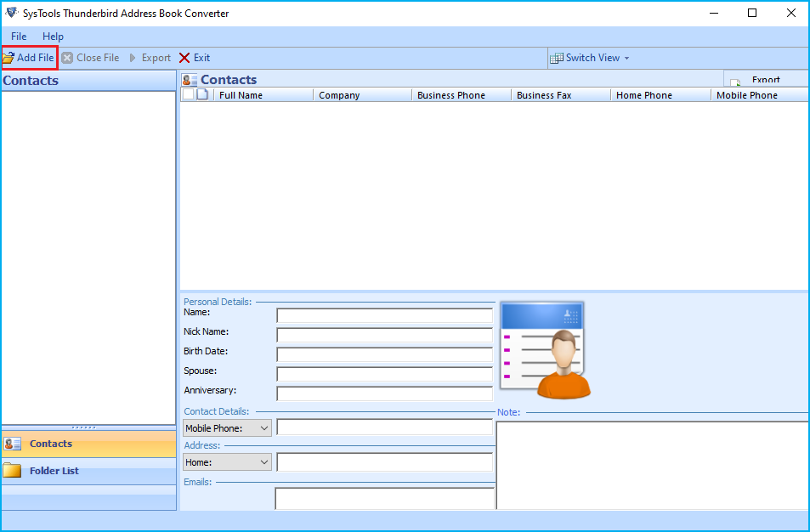Viewport: 810px width, 532px height.
Task: Click the Export icon above Mobile Phone column
Action: [x=735, y=82]
